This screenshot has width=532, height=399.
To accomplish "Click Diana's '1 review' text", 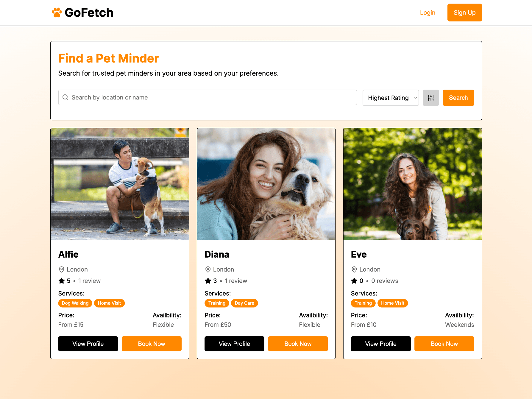I will (236, 281).
